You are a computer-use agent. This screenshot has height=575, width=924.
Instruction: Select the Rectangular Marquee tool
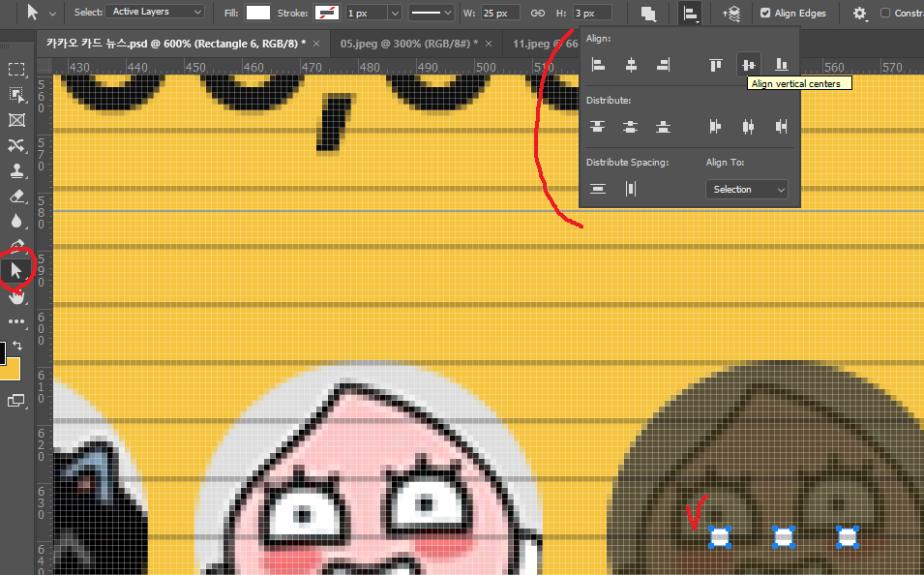pos(16,69)
